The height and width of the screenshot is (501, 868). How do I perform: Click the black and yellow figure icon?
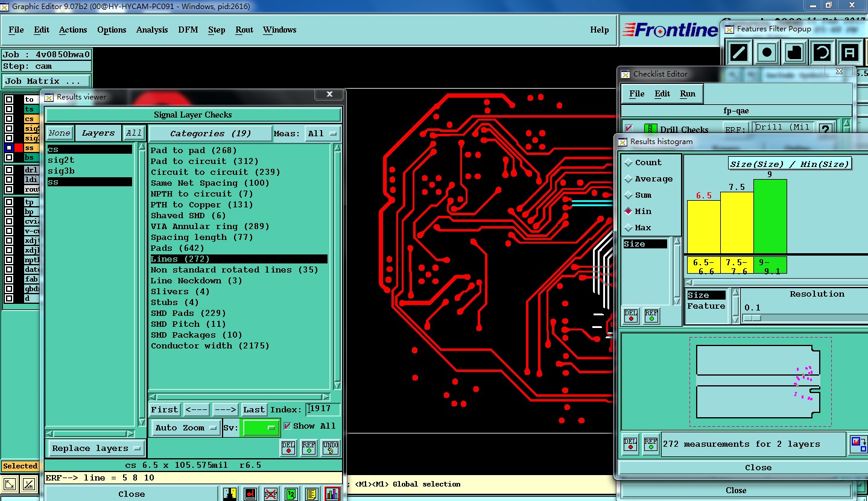click(x=229, y=494)
